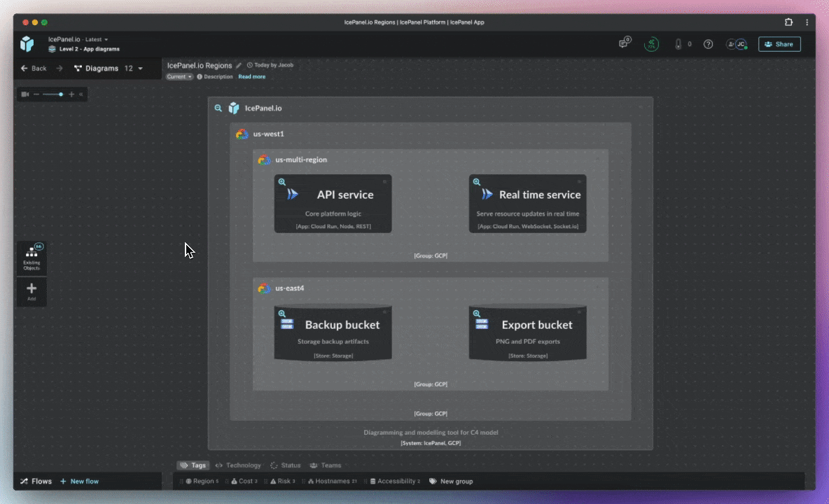
Task: Open the Existing Objects panel
Action: (x=32, y=258)
